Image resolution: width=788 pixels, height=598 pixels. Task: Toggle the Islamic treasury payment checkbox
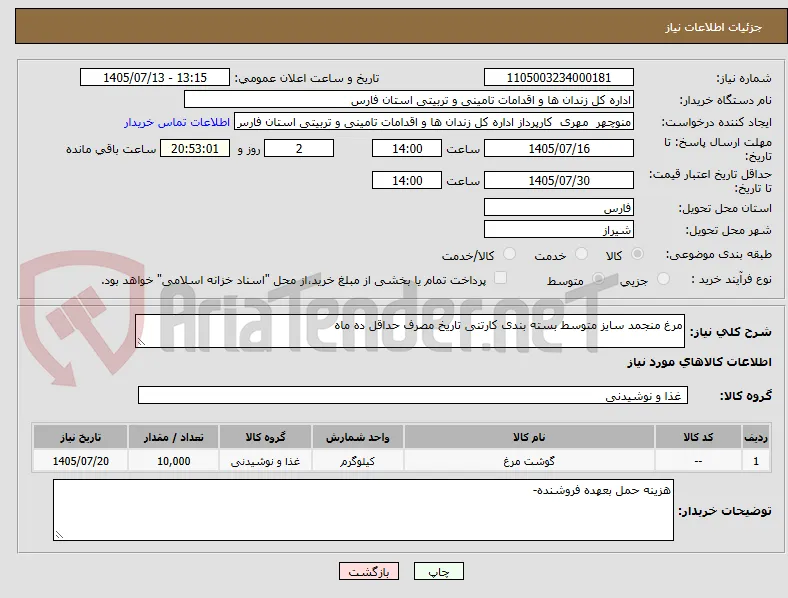(501, 278)
